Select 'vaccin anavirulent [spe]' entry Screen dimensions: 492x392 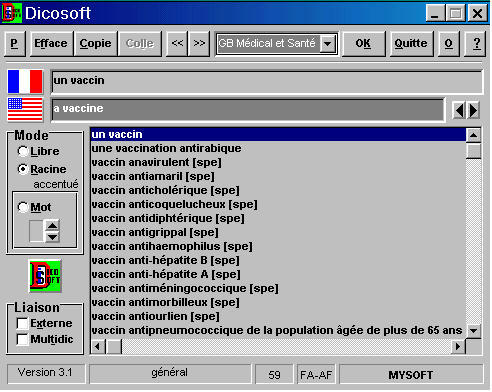[278, 162]
